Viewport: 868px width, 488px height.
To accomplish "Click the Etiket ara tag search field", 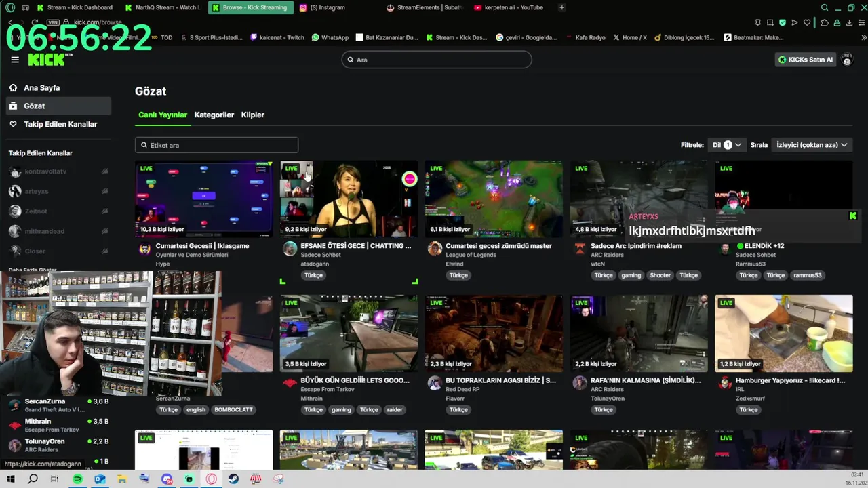I will [216, 145].
